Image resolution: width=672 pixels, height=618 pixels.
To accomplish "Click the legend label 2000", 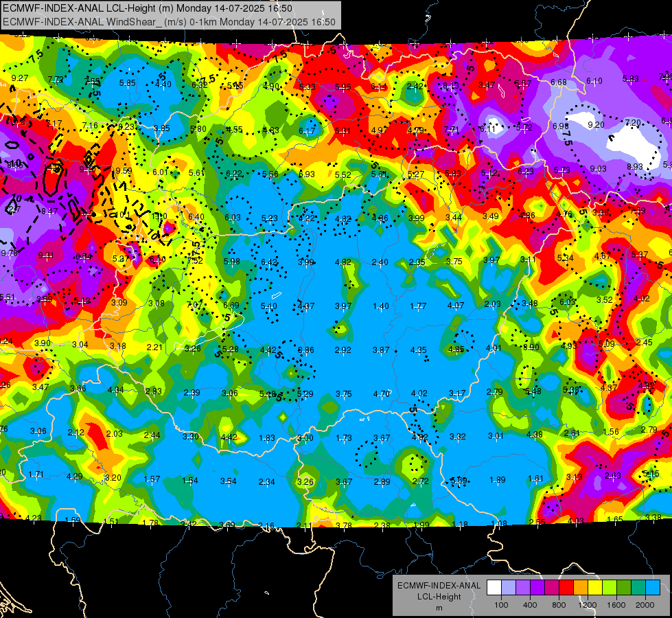I will [x=645, y=605].
